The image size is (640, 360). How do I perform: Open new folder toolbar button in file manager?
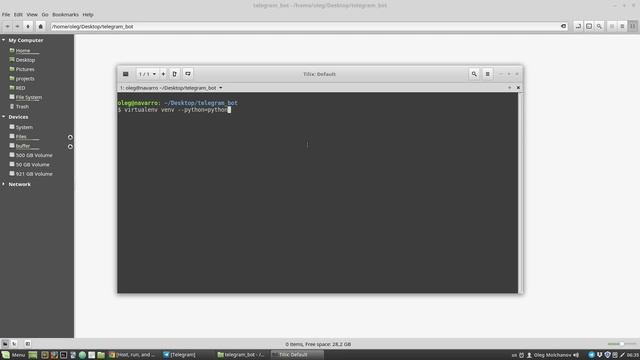point(589,26)
